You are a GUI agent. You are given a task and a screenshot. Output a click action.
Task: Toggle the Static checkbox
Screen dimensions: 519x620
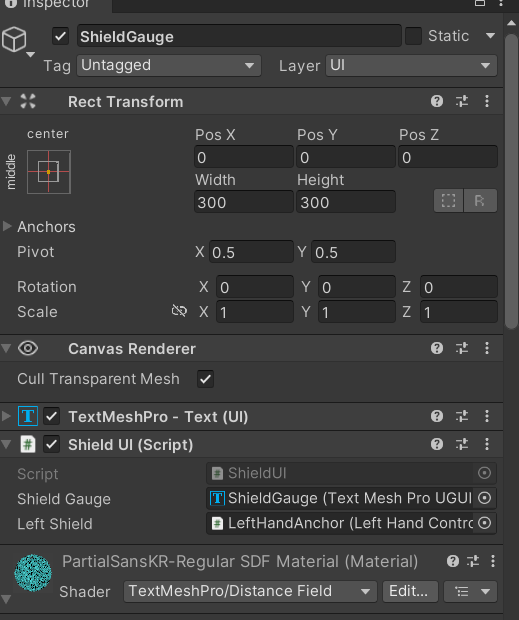click(x=413, y=36)
